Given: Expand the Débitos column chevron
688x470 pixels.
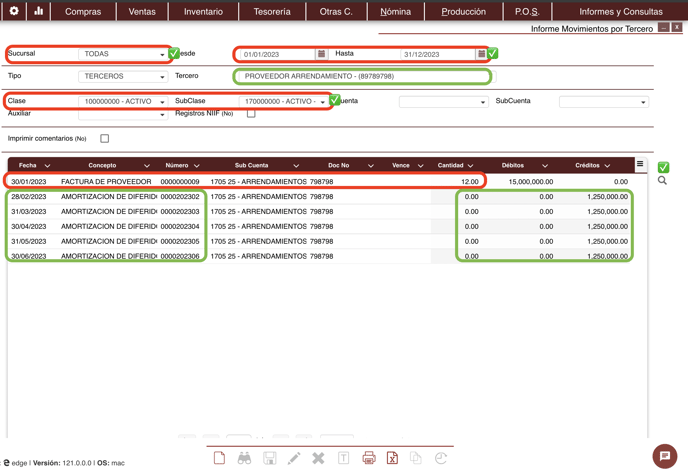Looking at the screenshot, I should (545, 165).
